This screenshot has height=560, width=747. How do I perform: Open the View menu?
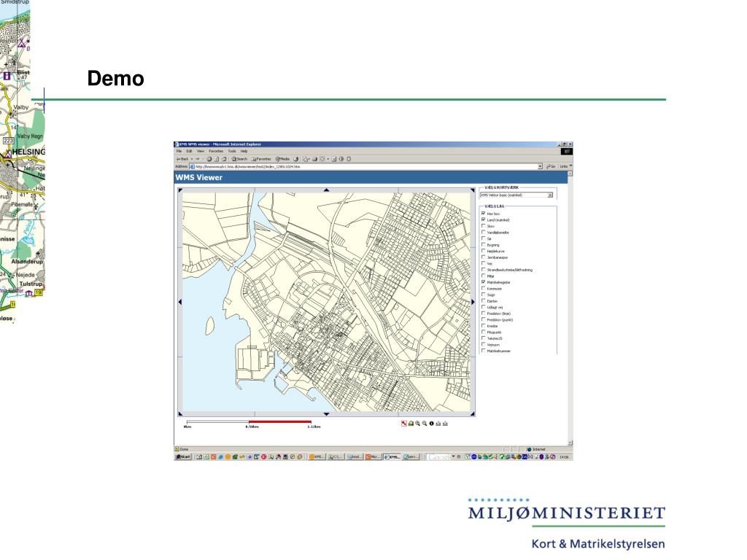tap(201, 151)
